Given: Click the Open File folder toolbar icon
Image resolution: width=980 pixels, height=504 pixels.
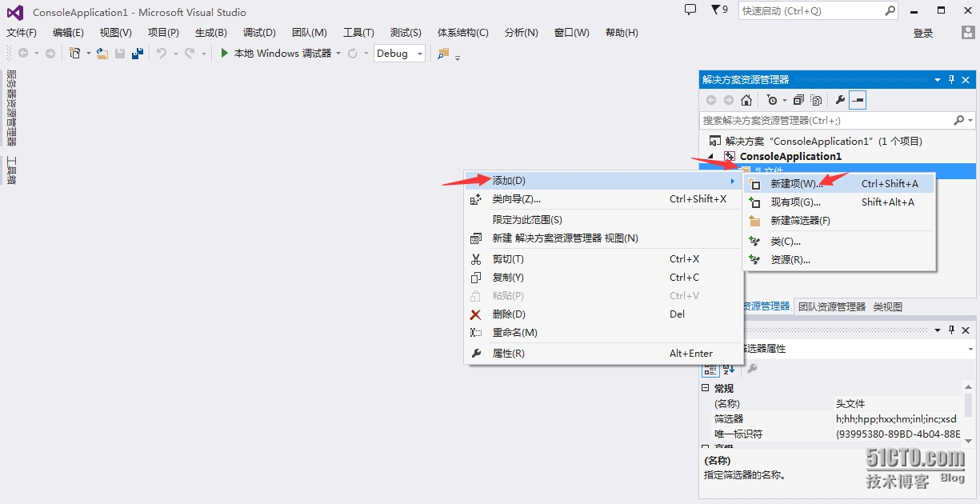Looking at the screenshot, I should tap(102, 54).
